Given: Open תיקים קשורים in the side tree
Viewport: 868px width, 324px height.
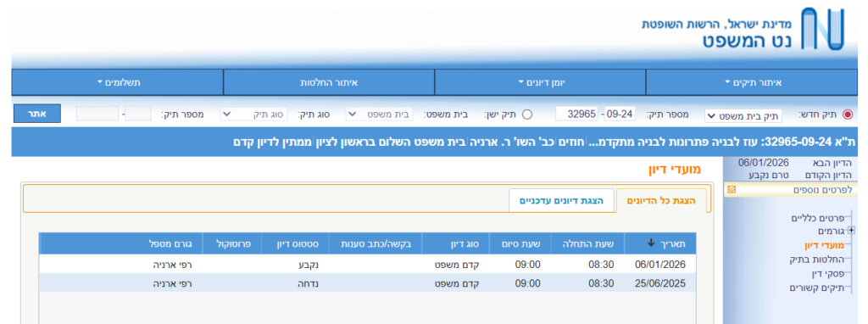Looking at the screenshot, I should (816, 288).
